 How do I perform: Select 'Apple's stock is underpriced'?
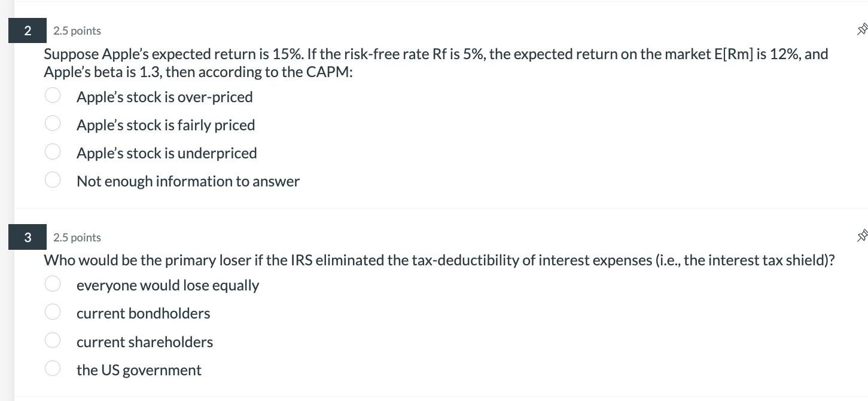click(x=53, y=151)
